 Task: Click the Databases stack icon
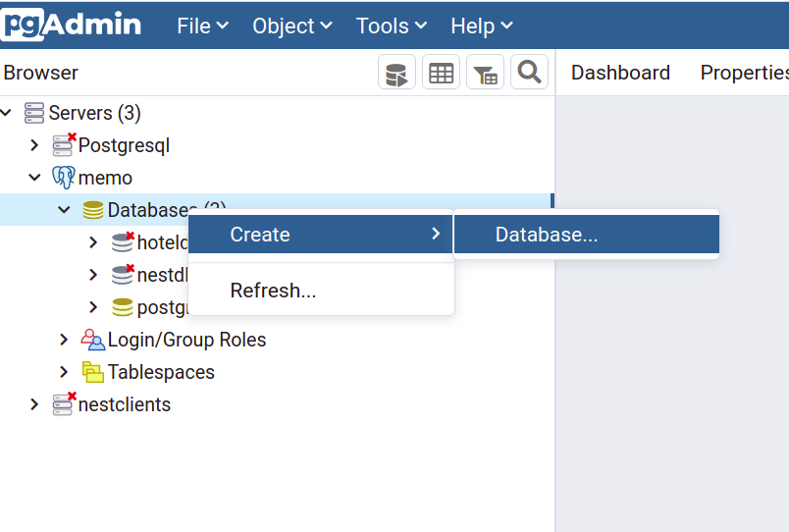coord(93,210)
